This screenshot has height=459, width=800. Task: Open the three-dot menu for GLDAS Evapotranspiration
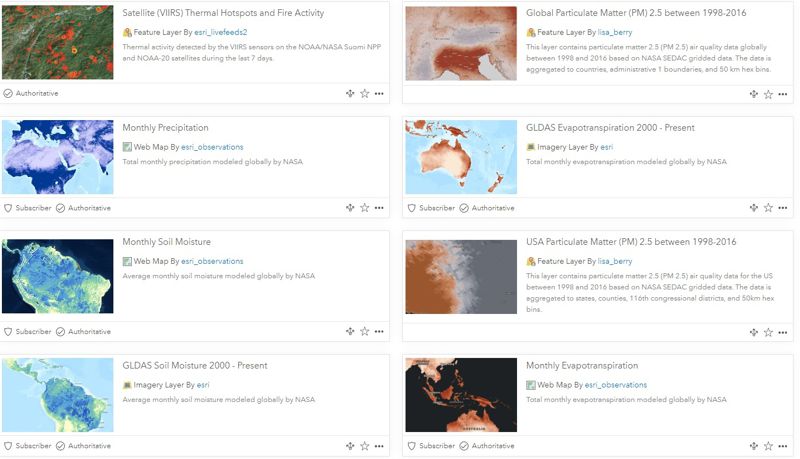click(783, 208)
